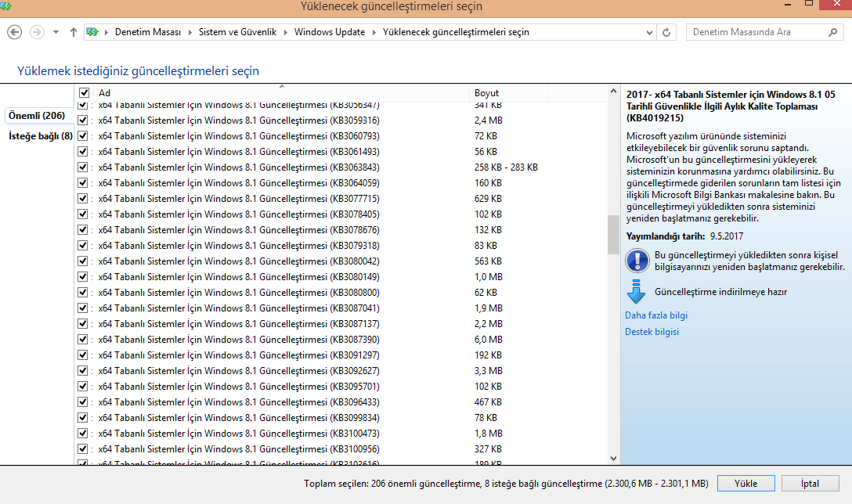This screenshot has height=504, width=852.
Task: Select the KB3091297 update row text
Action: (239, 355)
